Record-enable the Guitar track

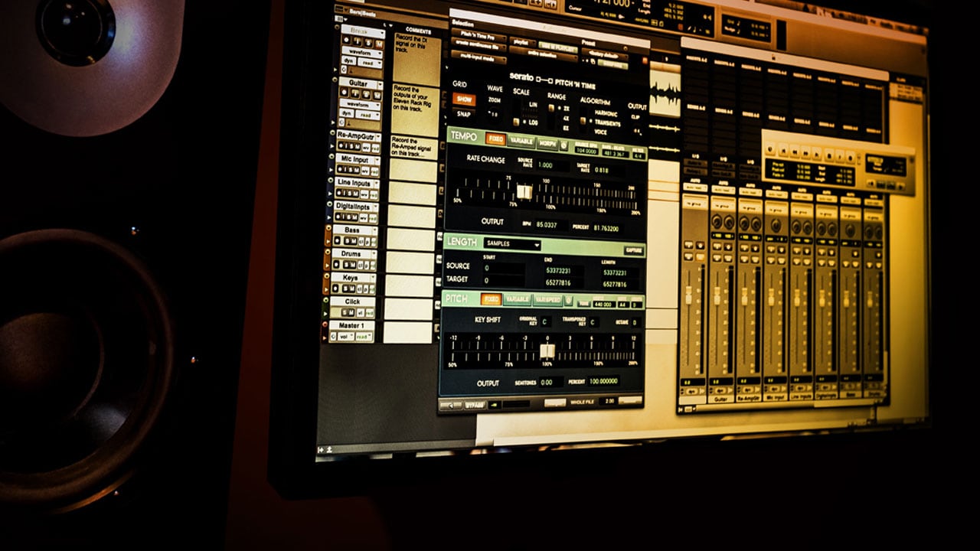pyautogui.click(x=344, y=92)
